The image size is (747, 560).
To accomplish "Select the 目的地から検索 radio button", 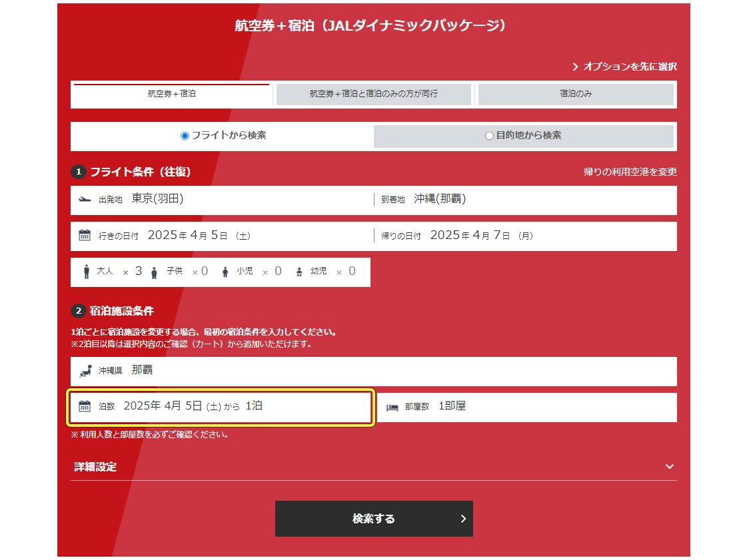I will coord(489,136).
